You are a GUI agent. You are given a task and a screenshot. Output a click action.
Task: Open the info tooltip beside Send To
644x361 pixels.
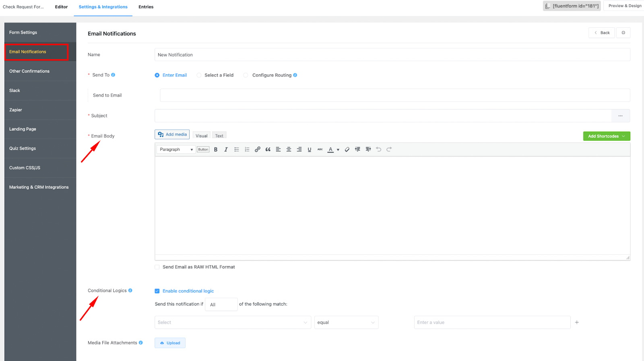click(113, 75)
